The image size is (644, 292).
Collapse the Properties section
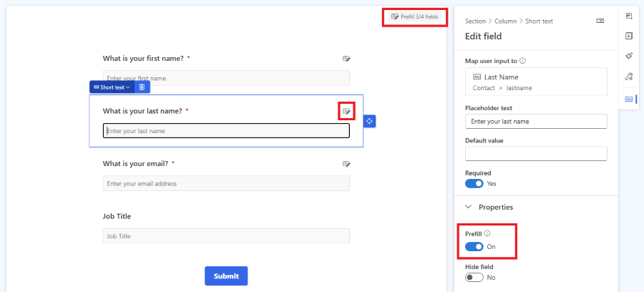[x=469, y=207]
